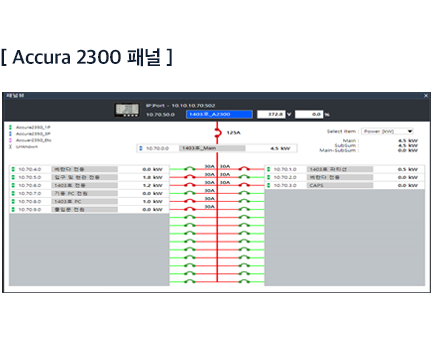Click the breaker symbol for 10.70.4.0
Viewport: 433px width, 361px height.
(190, 169)
